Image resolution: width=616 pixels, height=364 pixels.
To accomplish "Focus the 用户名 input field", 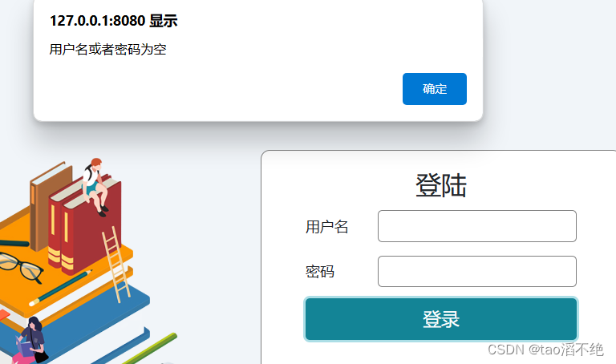I will 477,226.
